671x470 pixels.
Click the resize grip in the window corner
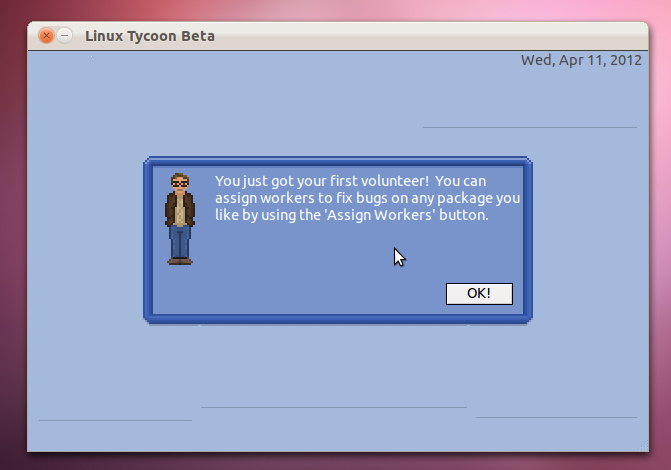pos(643,446)
